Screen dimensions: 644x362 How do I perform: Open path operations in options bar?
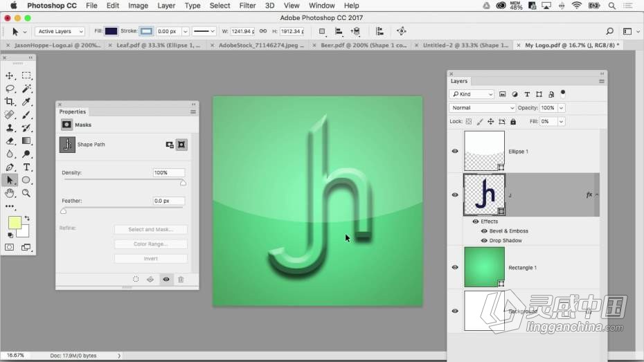[323, 31]
